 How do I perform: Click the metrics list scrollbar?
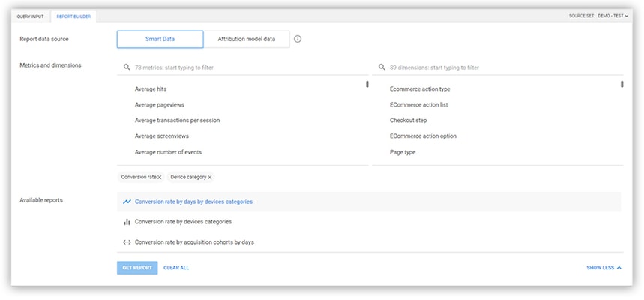tap(367, 84)
